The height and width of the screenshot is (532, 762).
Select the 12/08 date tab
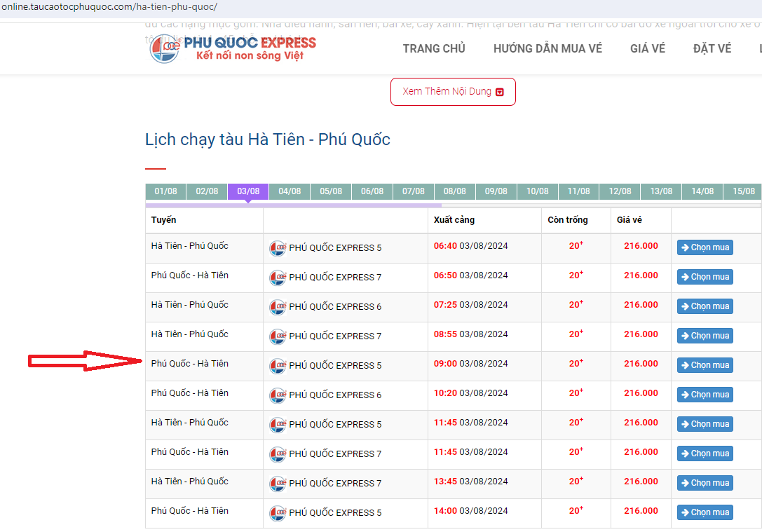(x=620, y=191)
